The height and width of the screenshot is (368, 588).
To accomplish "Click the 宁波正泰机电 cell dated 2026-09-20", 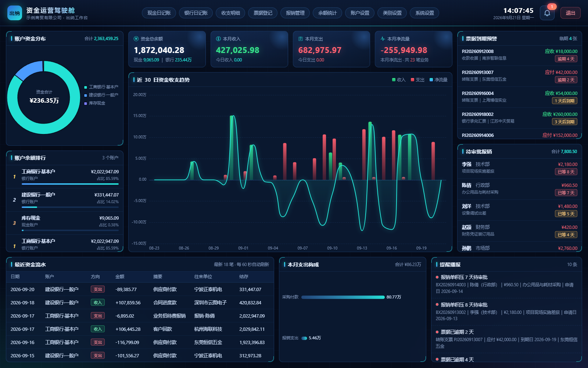I will pyautogui.click(x=208, y=290).
